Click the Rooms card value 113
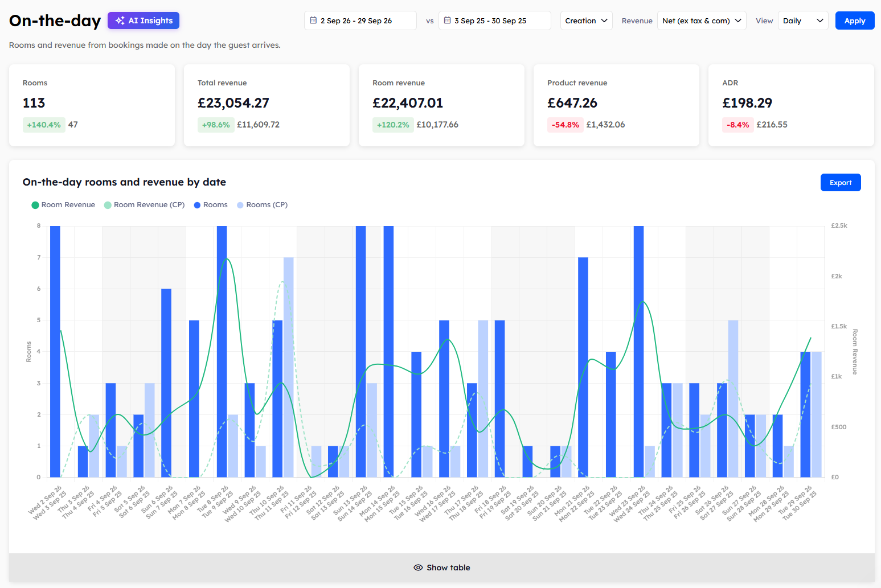The width and height of the screenshot is (881, 588). [x=34, y=103]
